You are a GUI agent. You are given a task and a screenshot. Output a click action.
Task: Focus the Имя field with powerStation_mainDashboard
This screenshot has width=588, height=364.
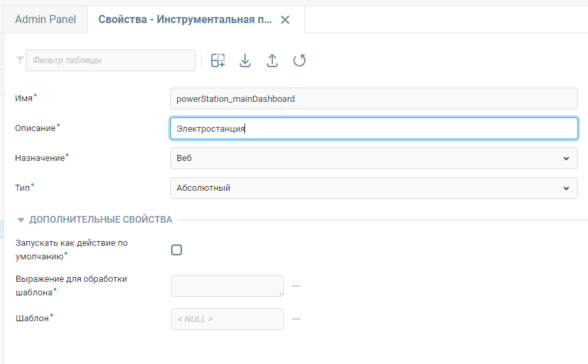[x=373, y=98]
